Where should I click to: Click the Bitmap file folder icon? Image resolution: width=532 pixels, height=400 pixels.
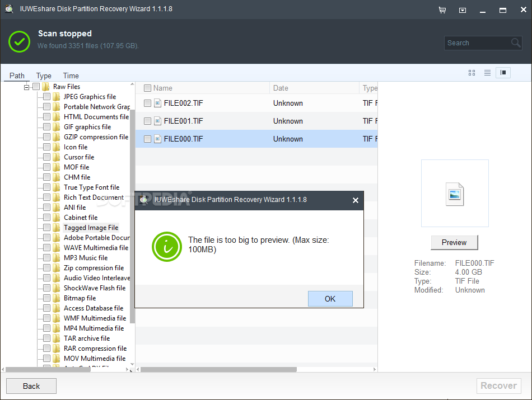[x=57, y=298]
